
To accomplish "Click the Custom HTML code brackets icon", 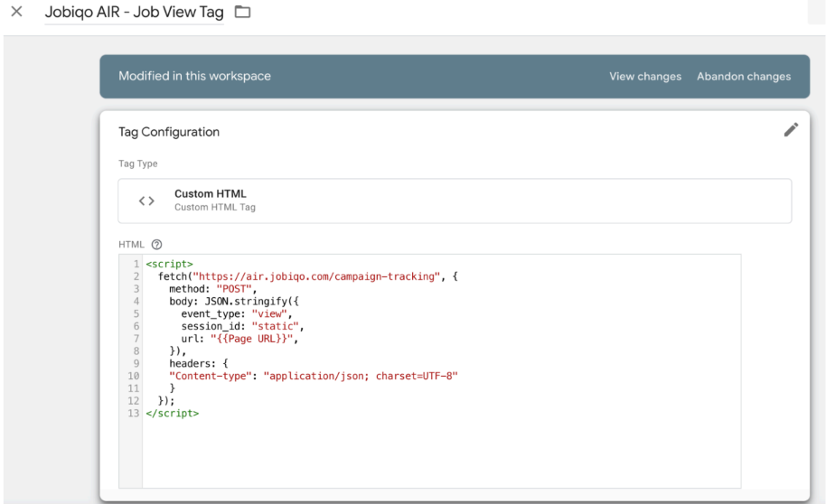I will pos(146,201).
